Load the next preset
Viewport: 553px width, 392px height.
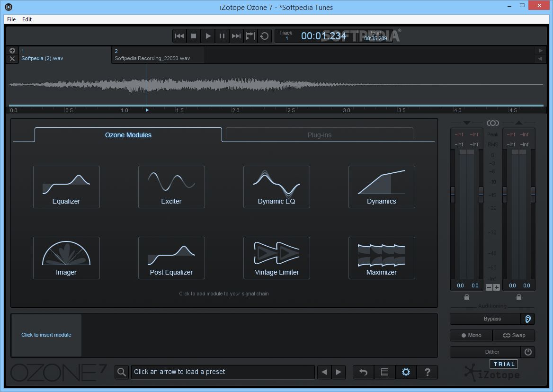339,372
